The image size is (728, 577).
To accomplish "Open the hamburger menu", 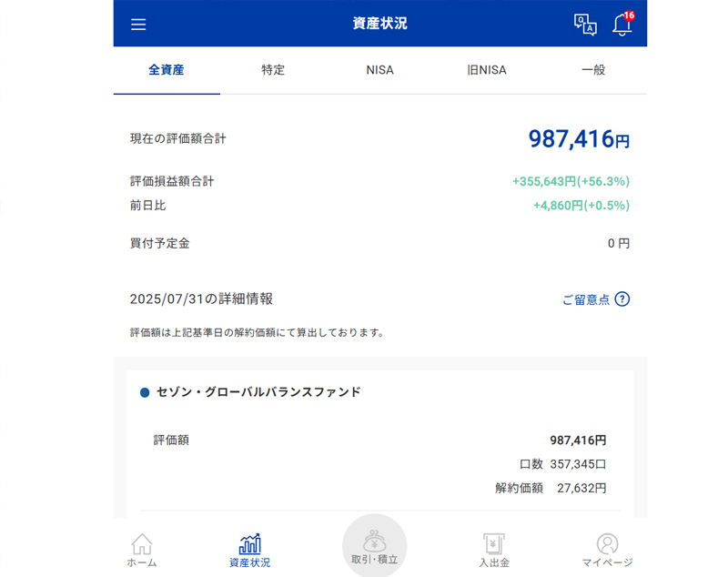I will (138, 25).
